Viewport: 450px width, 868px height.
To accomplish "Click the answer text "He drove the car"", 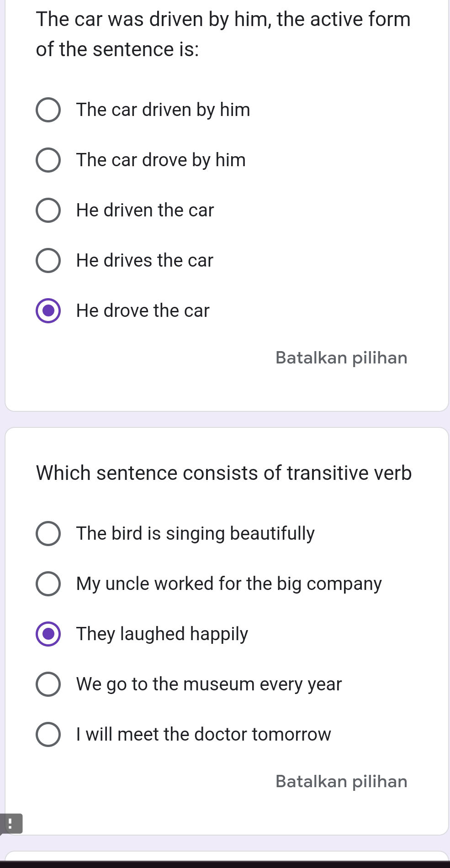I will tap(142, 310).
